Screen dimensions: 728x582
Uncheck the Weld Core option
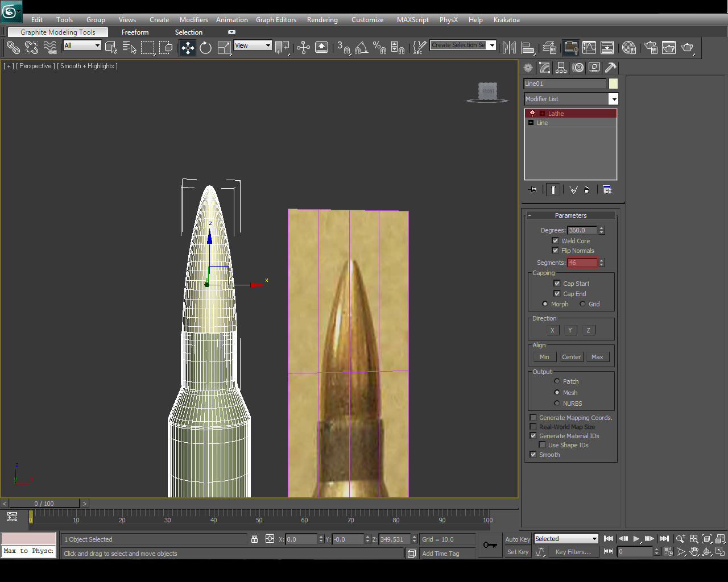[556, 240]
